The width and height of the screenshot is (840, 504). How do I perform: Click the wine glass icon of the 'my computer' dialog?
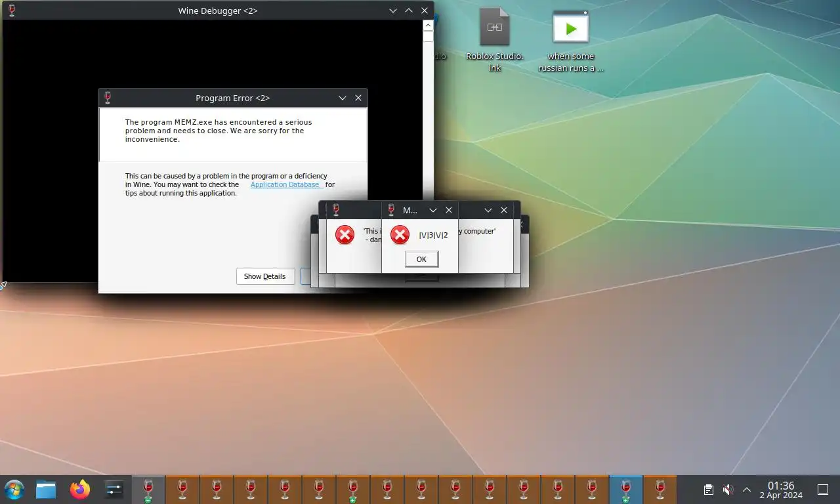[336, 210]
